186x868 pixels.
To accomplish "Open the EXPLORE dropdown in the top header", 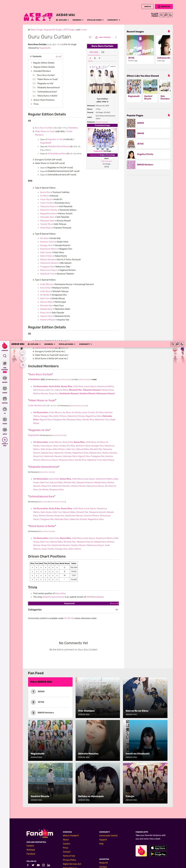I will [x=62, y=20].
